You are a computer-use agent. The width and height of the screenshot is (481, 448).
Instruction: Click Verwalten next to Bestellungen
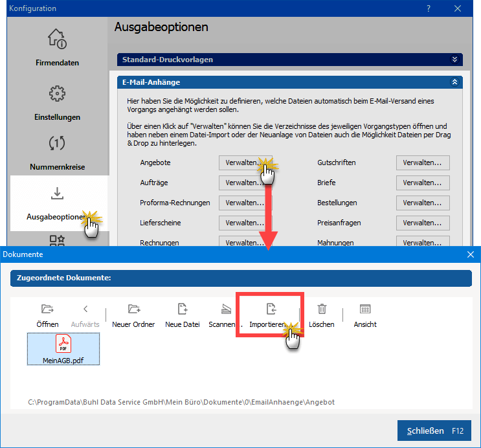click(422, 203)
